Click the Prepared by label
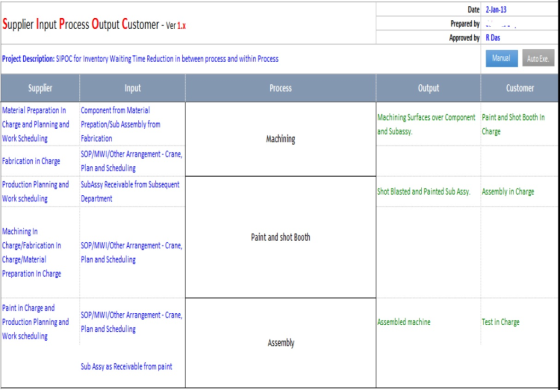Image resolution: width=560 pixels, height=390 pixels. 465,24
